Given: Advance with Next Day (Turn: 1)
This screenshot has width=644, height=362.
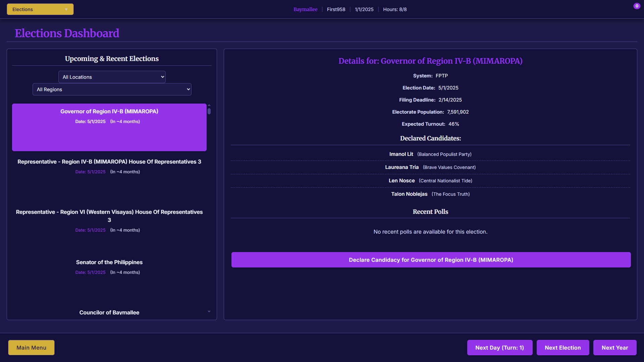Looking at the screenshot, I should tap(499, 348).
